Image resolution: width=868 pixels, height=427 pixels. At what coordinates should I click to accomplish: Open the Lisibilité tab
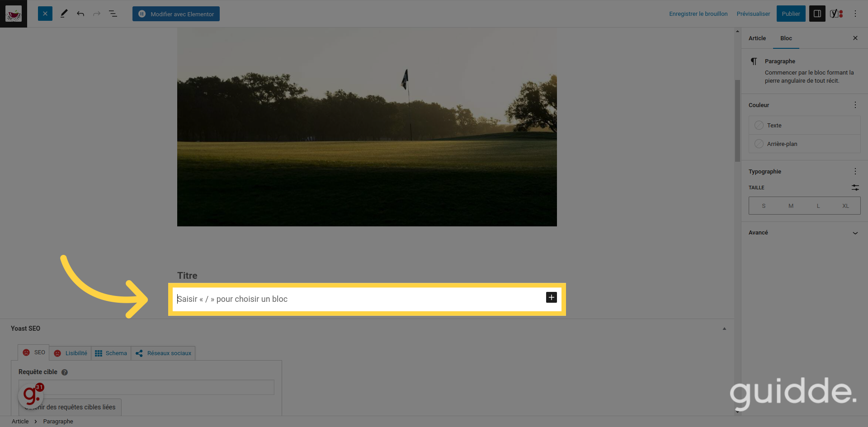[x=71, y=353]
